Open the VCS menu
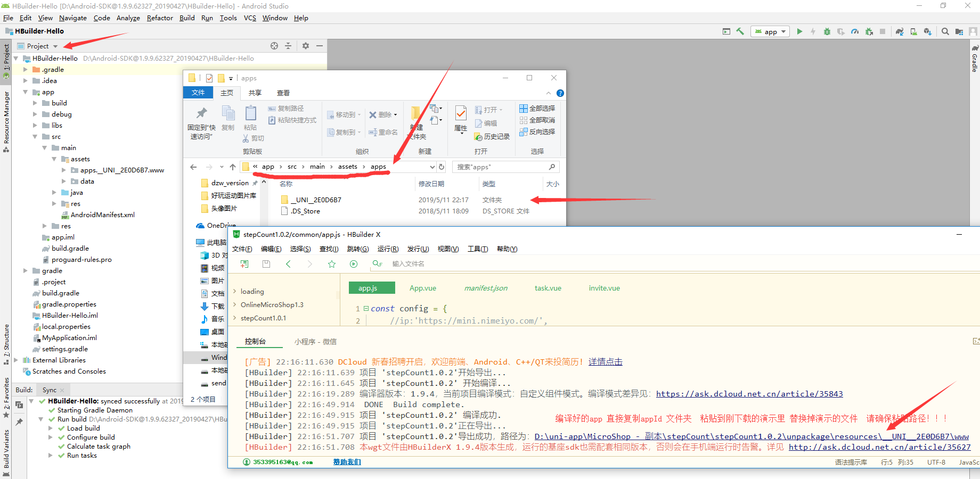980x479 pixels. [x=250, y=18]
